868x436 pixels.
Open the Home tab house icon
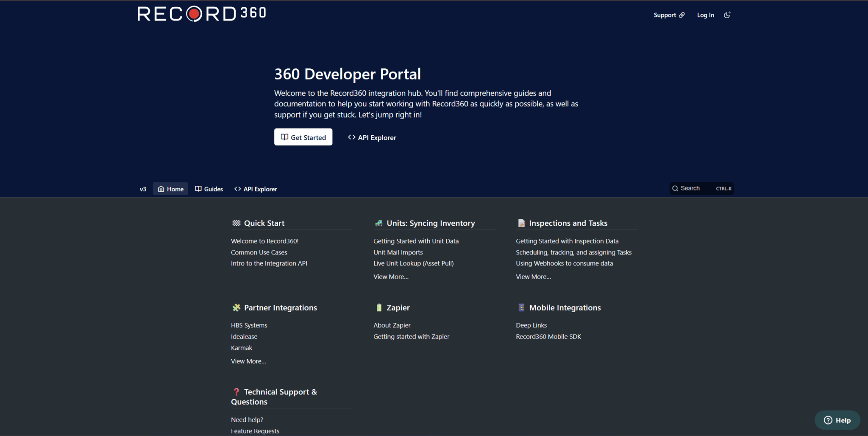coord(162,189)
